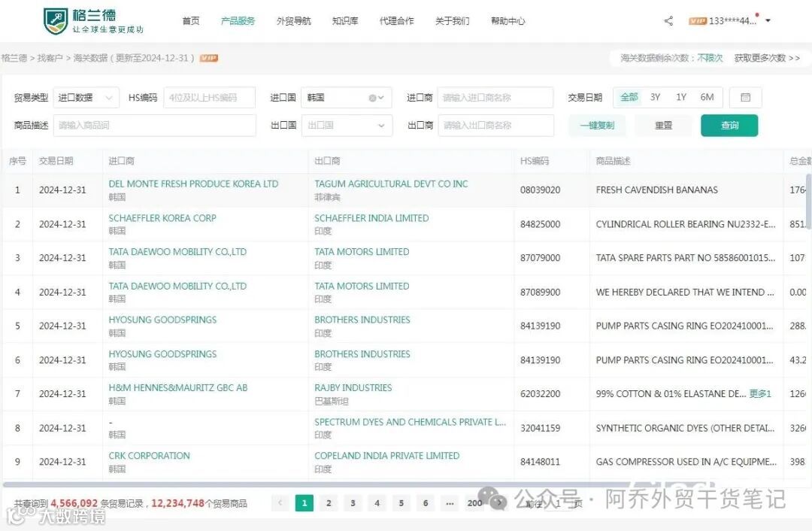
Task: Open importer CRK CORPORATION
Action: [149, 456]
